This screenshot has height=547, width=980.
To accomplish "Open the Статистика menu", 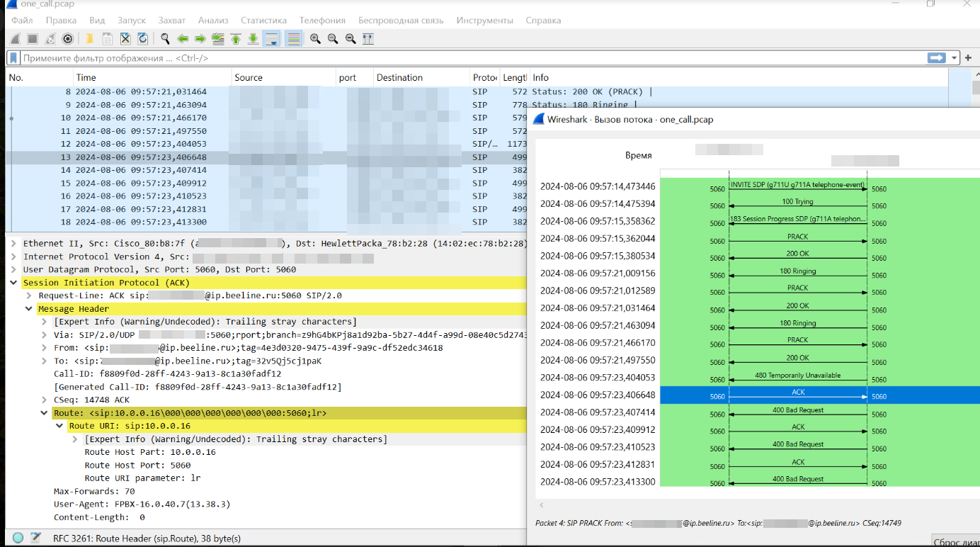I will point(263,21).
